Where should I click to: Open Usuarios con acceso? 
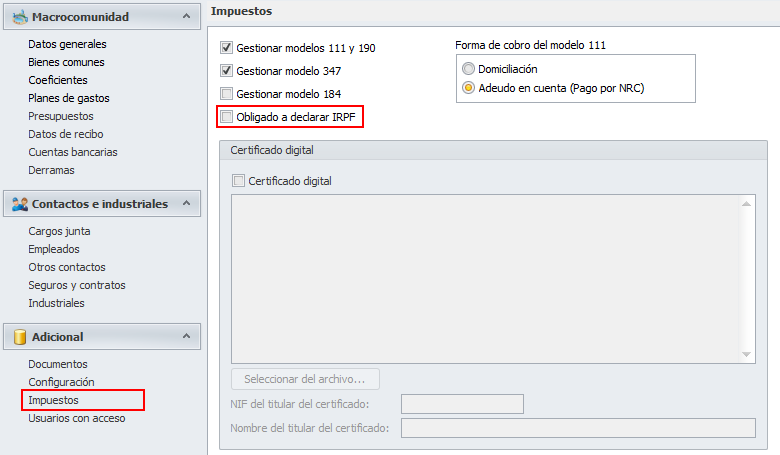(77, 418)
